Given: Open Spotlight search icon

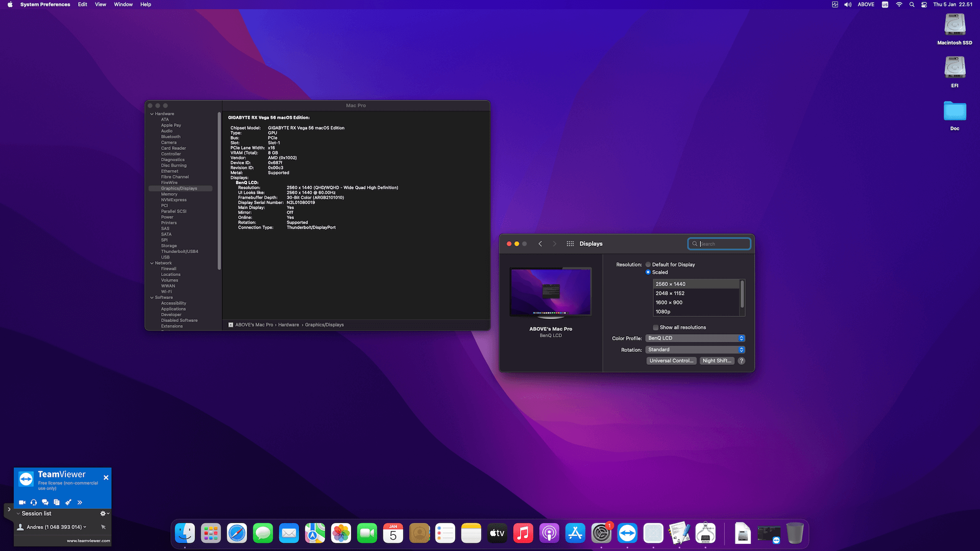Looking at the screenshot, I should point(912,5).
